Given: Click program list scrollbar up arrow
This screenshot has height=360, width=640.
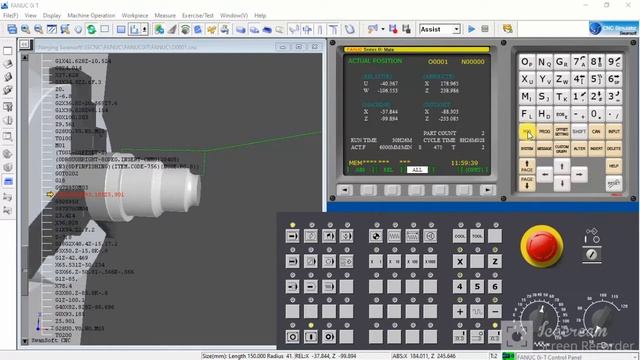Looking at the screenshot, I should coord(25,58).
